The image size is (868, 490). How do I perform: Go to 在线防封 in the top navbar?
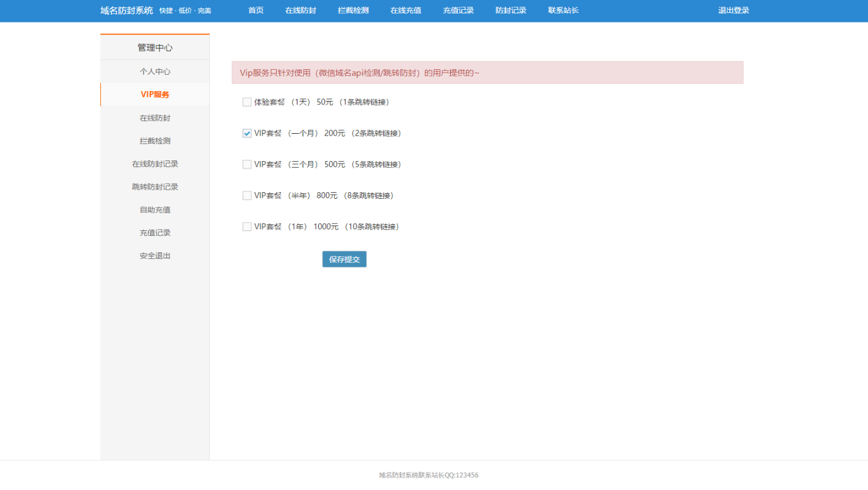(x=300, y=10)
